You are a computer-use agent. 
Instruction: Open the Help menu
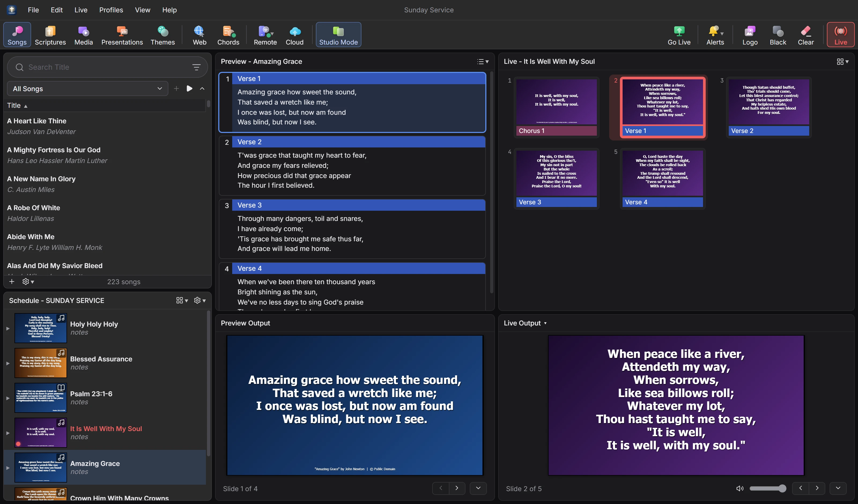click(169, 10)
